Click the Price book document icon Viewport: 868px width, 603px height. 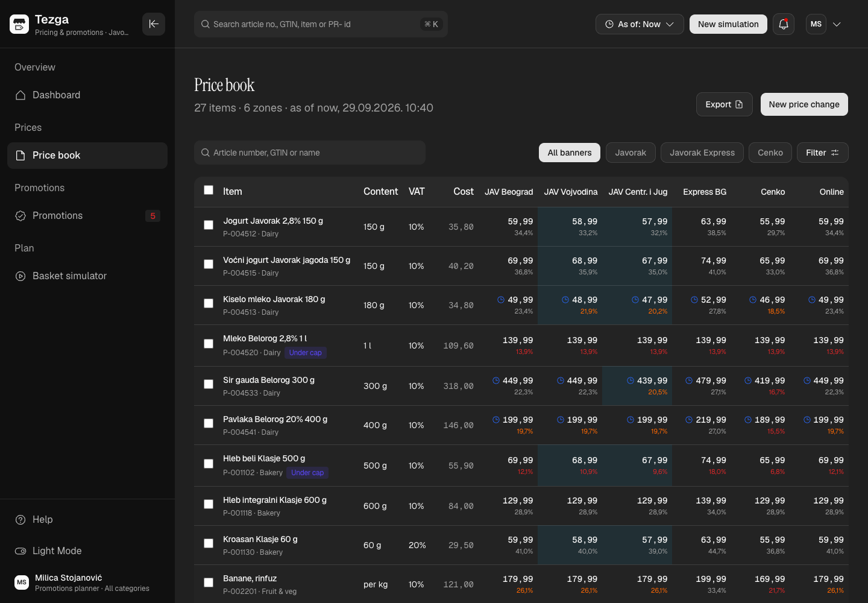[x=20, y=156]
